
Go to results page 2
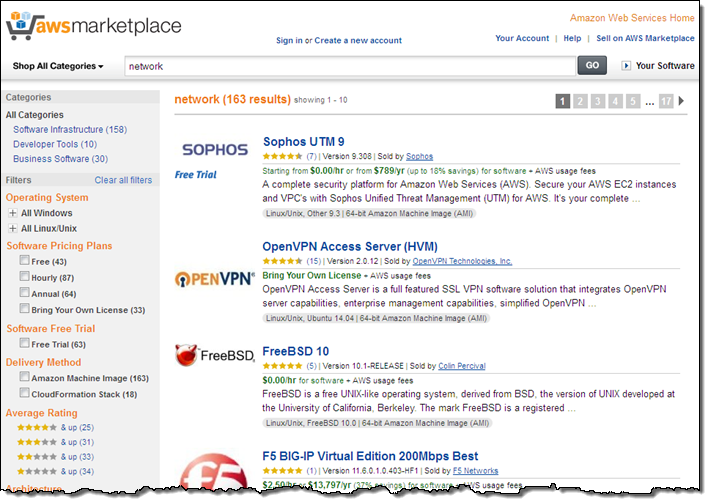click(581, 101)
